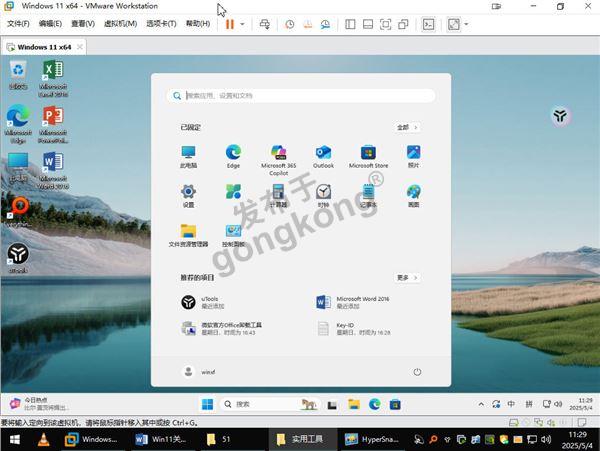
Task: Open the 编辑(E) menu
Action: (50, 24)
